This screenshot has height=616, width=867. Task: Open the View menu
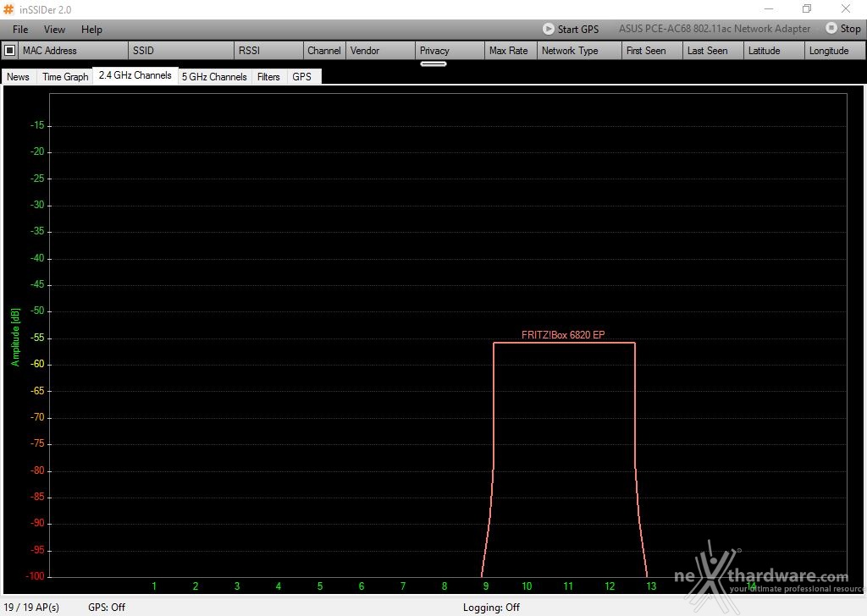click(x=54, y=30)
